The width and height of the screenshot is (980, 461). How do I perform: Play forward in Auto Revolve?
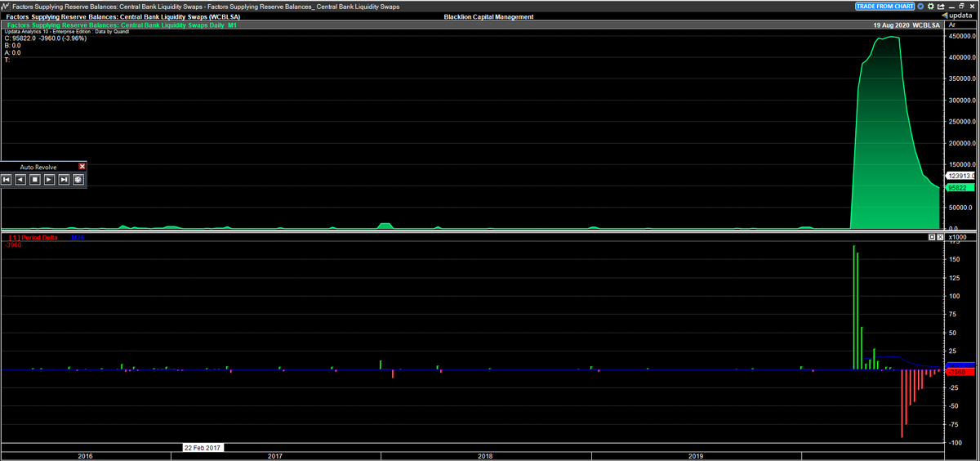coord(50,179)
